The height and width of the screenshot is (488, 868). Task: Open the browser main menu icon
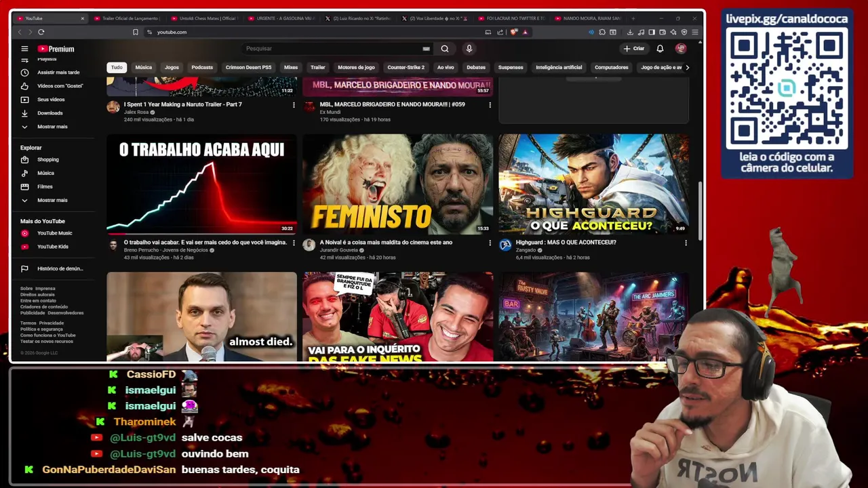[x=695, y=32]
